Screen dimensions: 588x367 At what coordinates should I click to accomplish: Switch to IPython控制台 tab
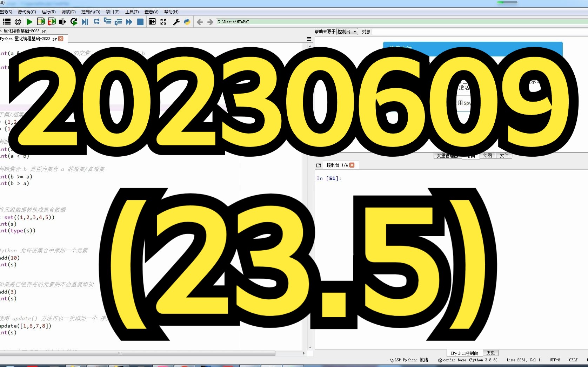click(464, 353)
